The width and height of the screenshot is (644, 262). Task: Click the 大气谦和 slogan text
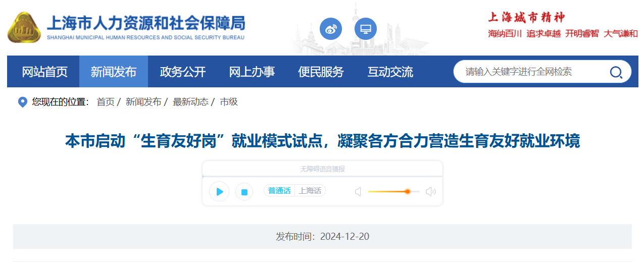click(621, 34)
